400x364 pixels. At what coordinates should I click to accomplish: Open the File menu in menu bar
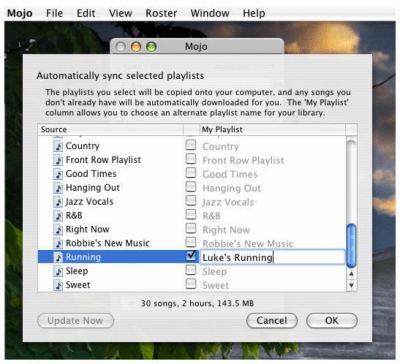pos(54,13)
